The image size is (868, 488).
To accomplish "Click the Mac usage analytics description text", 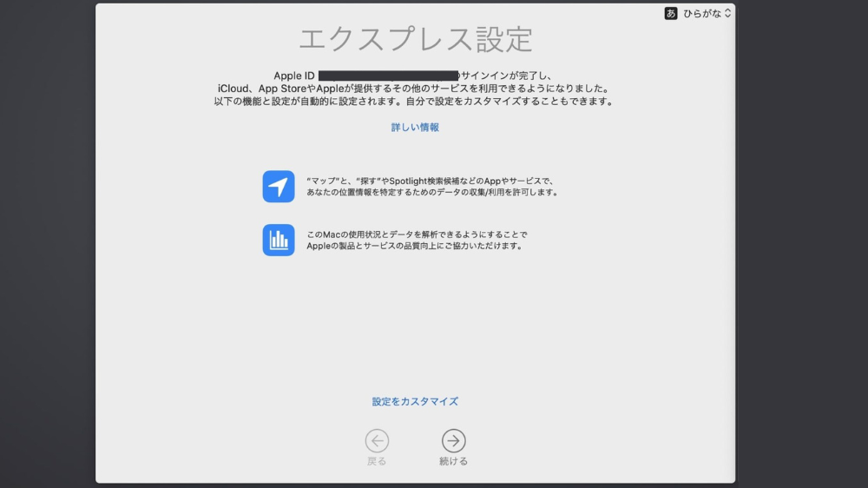I will tap(417, 241).
